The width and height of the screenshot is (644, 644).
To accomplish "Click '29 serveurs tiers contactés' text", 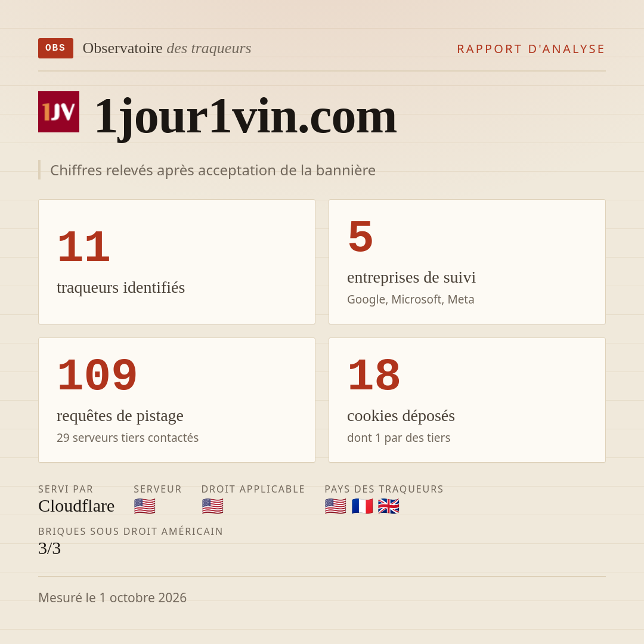I will [128, 438].
